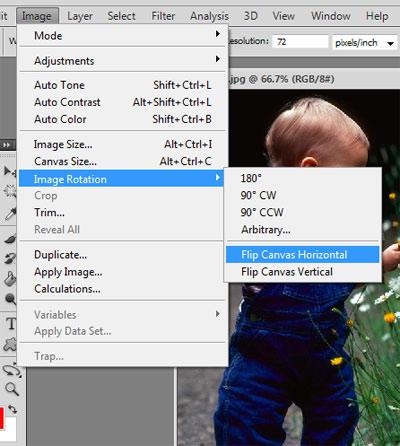400x446 pixels.
Task: Swap foreground and background colors
Action: [13, 409]
